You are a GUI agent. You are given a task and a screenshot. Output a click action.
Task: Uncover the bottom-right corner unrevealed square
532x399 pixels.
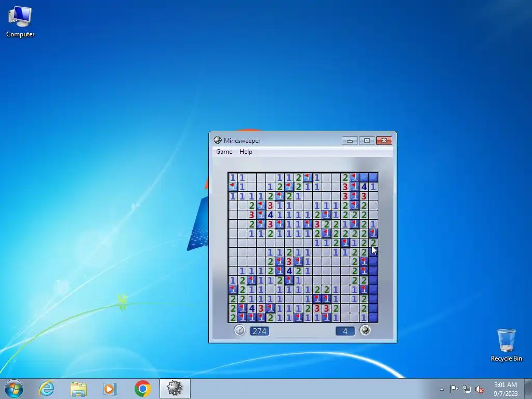(x=373, y=318)
